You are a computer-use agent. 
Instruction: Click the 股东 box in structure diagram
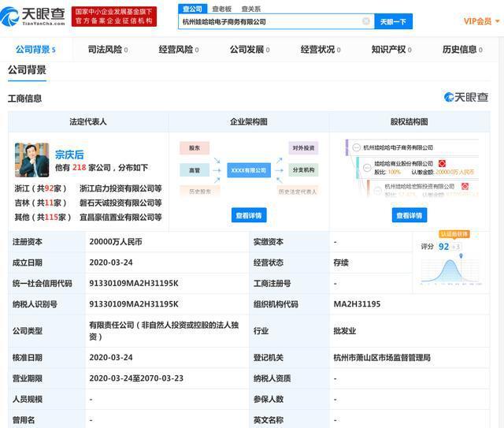(x=195, y=148)
